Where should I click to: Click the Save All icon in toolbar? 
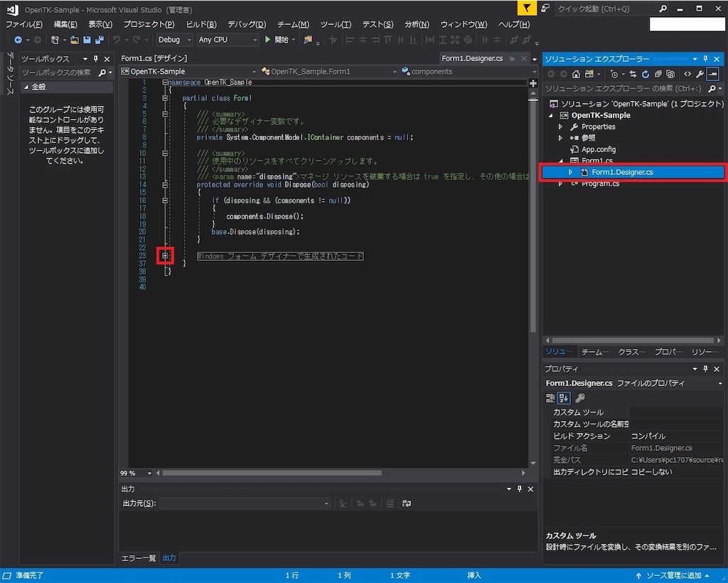(x=100, y=40)
